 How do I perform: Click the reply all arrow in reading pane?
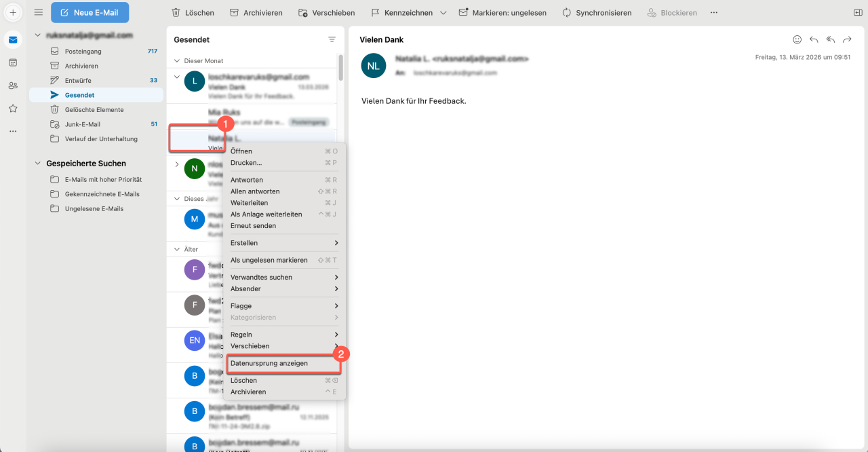tap(830, 40)
